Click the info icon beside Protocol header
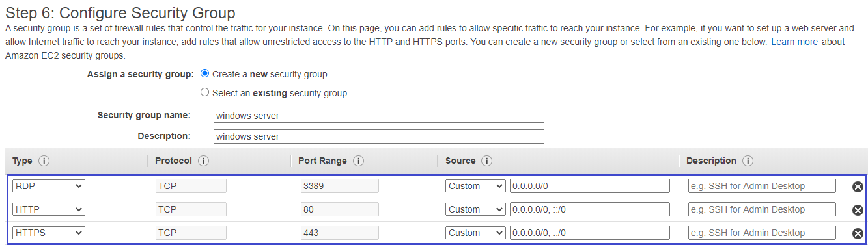This screenshot has width=868, height=247. [203, 161]
